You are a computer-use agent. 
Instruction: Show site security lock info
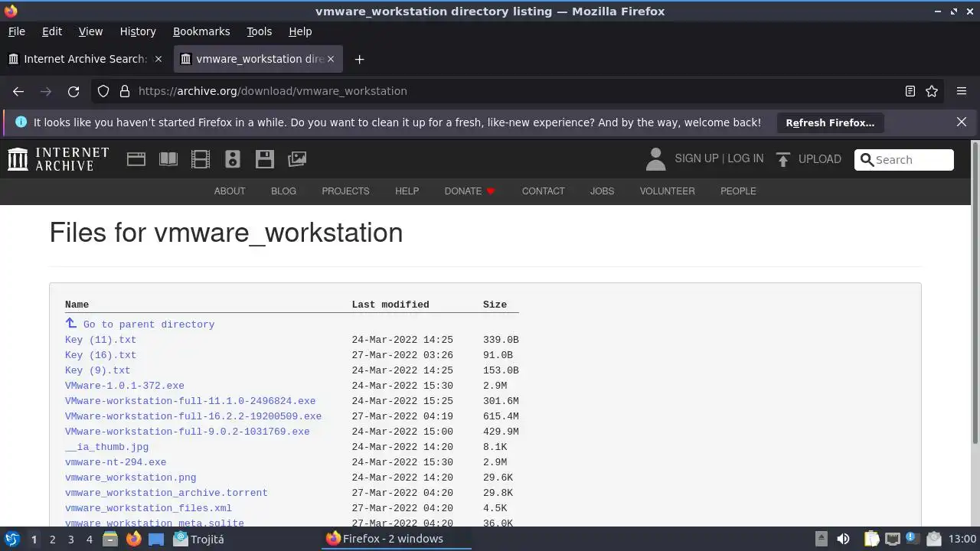click(x=125, y=91)
